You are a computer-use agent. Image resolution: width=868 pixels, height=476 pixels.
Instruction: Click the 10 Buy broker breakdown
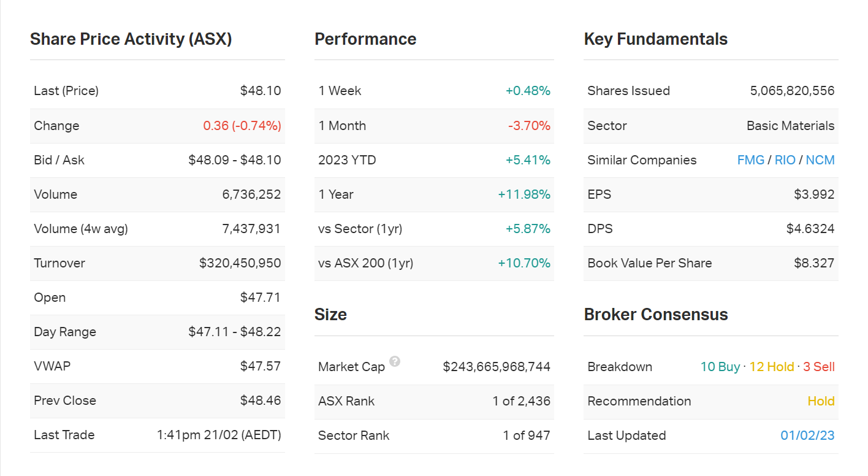pos(720,367)
